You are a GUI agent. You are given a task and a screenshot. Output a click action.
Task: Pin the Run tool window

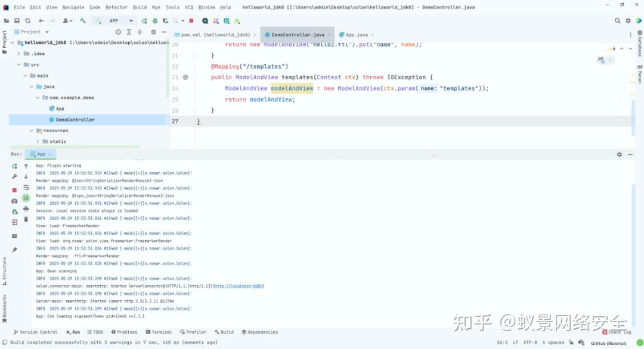[14, 250]
